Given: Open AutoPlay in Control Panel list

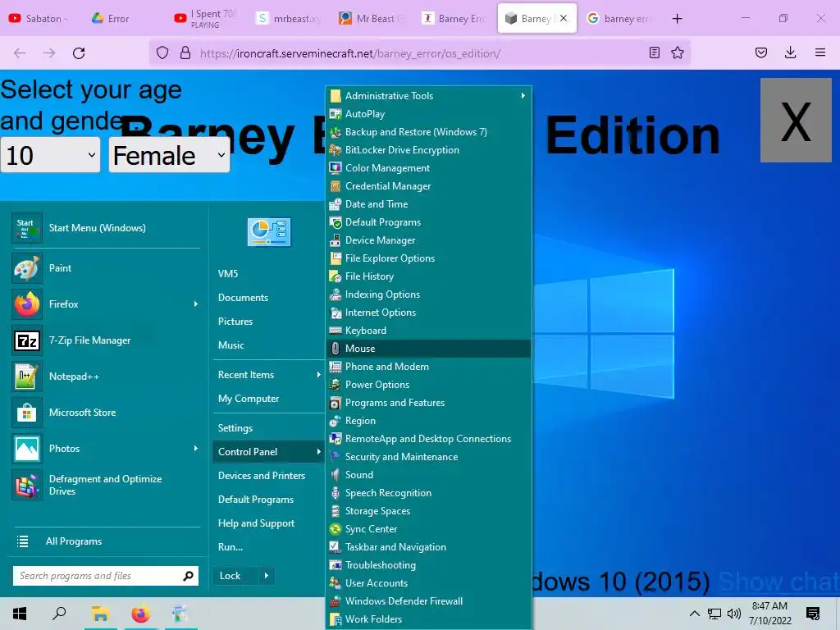Looking at the screenshot, I should click(428, 114).
